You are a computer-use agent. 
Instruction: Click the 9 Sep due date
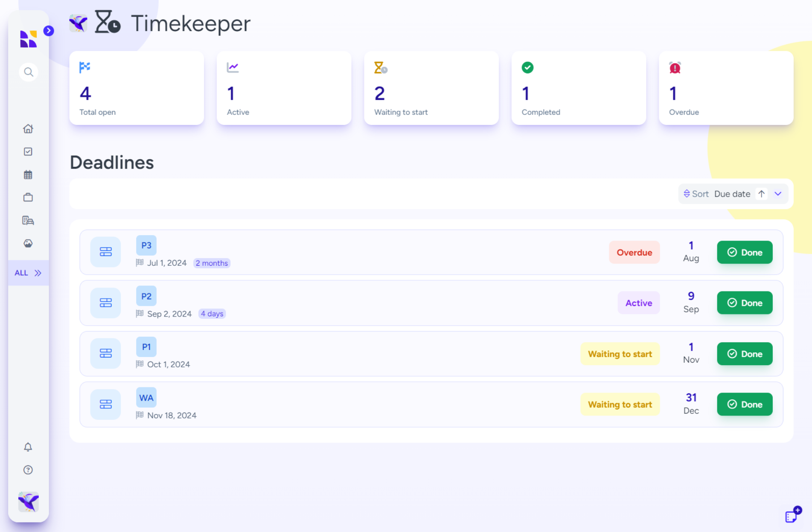pyautogui.click(x=691, y=302)
